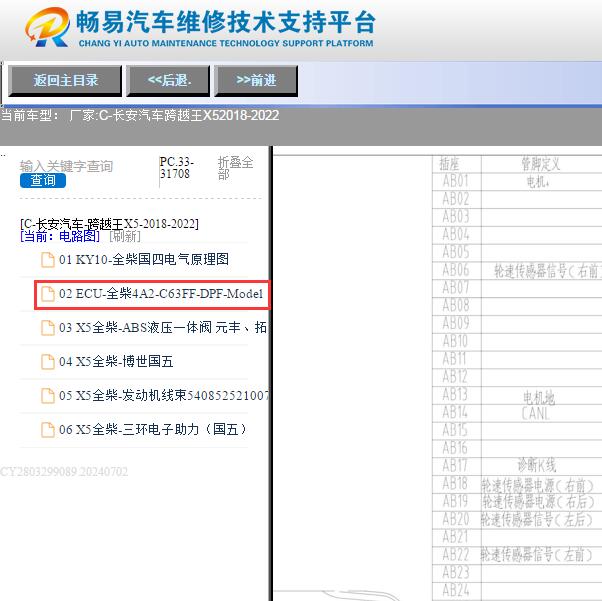Click 当前车型 vehicle info bar text
602x601 pixels.
click(x=140, y=115)
